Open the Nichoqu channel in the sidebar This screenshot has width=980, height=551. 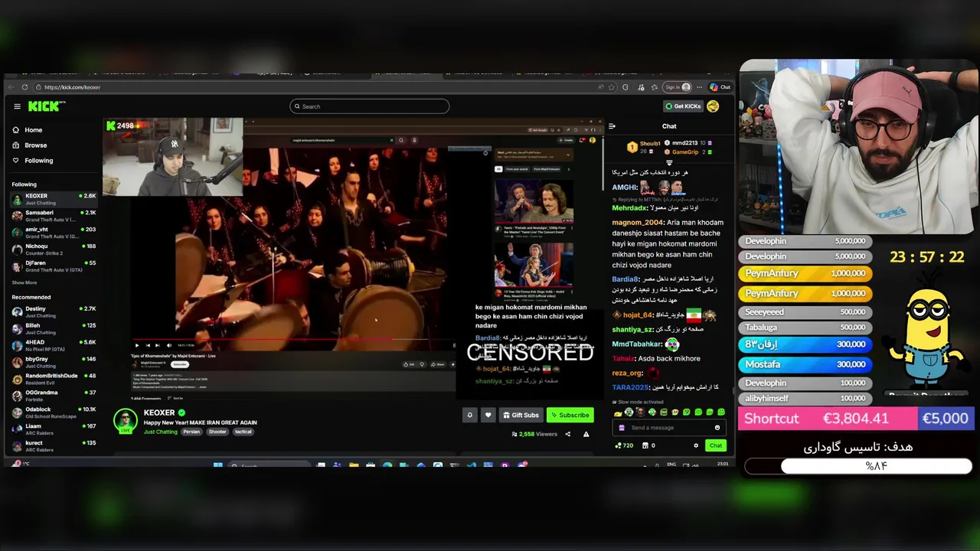point(54,249)
